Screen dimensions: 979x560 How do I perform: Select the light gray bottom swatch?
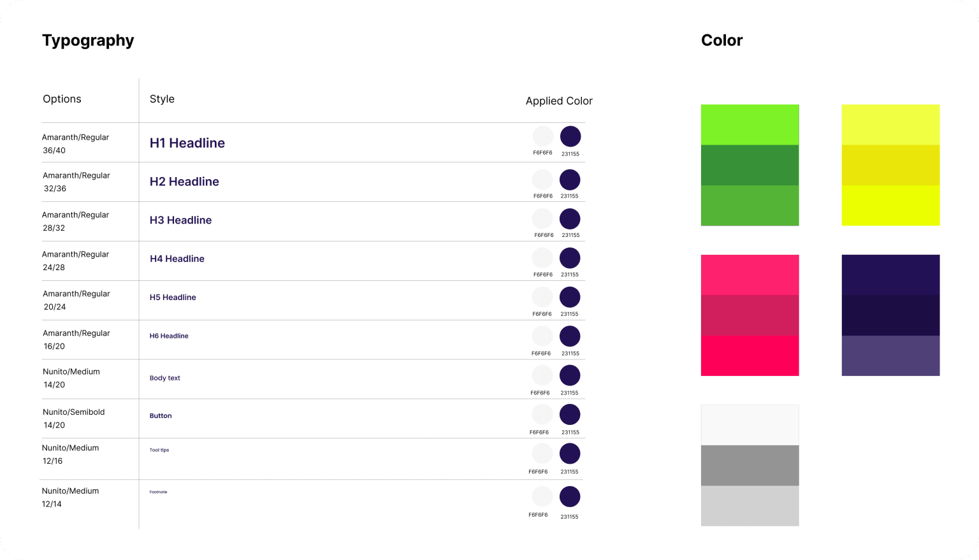[x=750, y=506]
